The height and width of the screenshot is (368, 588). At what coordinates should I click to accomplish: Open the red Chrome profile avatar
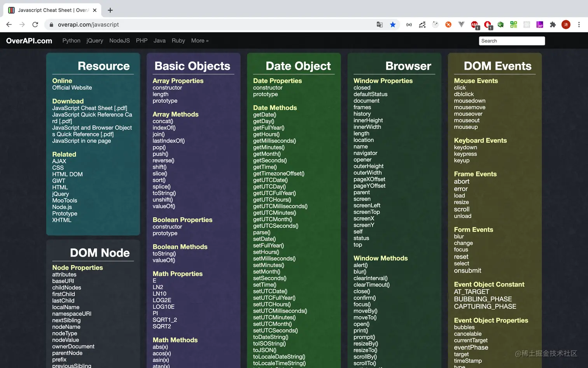566,25
